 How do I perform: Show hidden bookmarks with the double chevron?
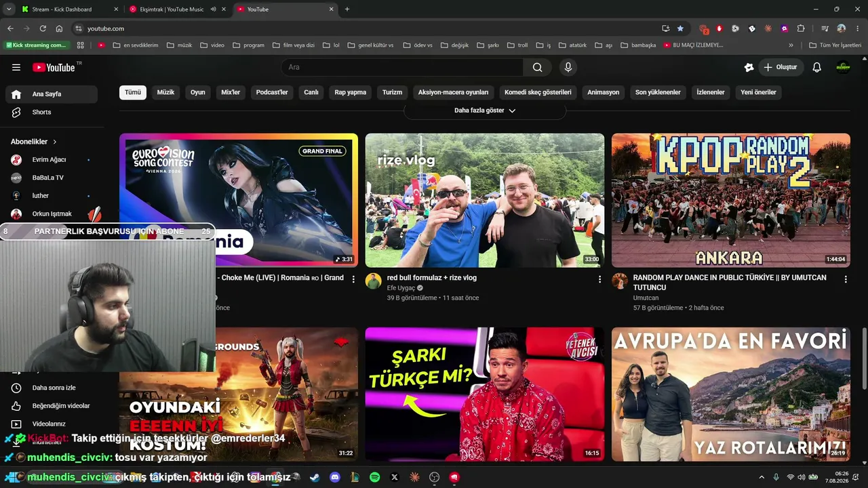tap(791, 45)
